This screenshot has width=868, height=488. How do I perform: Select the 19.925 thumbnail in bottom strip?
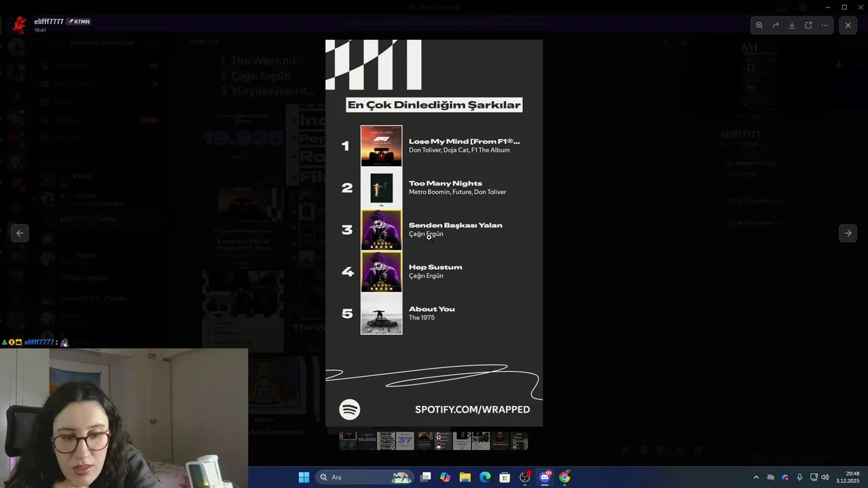click(x=367, y=441)
